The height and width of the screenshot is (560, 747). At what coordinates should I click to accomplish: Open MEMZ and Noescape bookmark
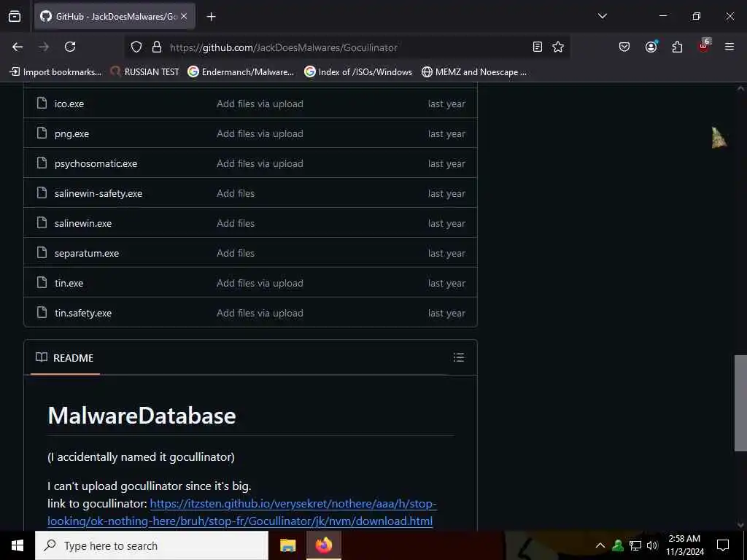(x=474, y=72)
